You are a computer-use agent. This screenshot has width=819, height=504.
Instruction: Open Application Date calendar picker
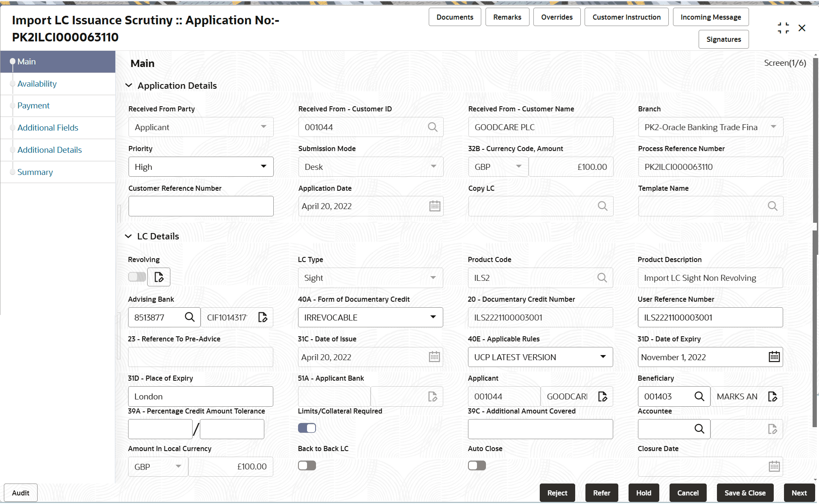434,206
